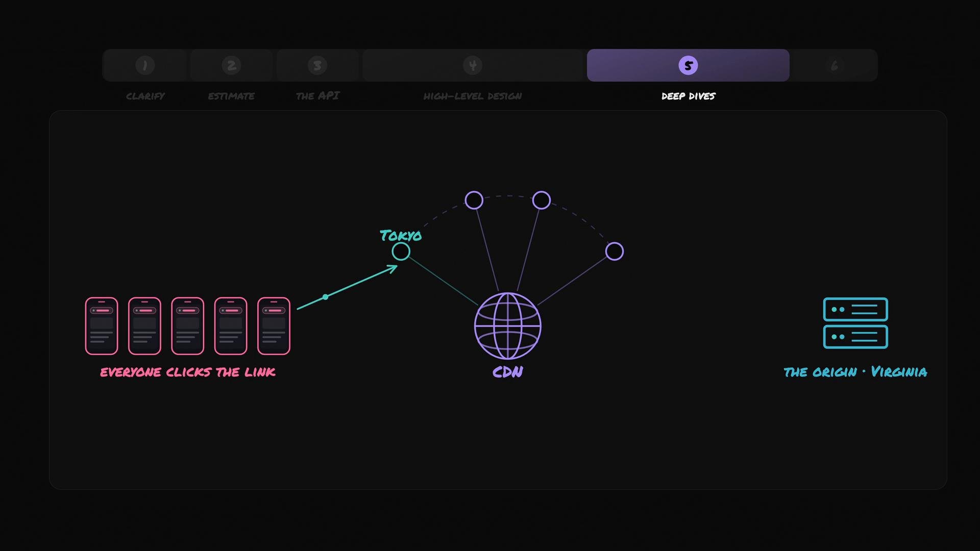980x551 pixels.
Task: Go to step 6 tab
Action: point(834,65)
